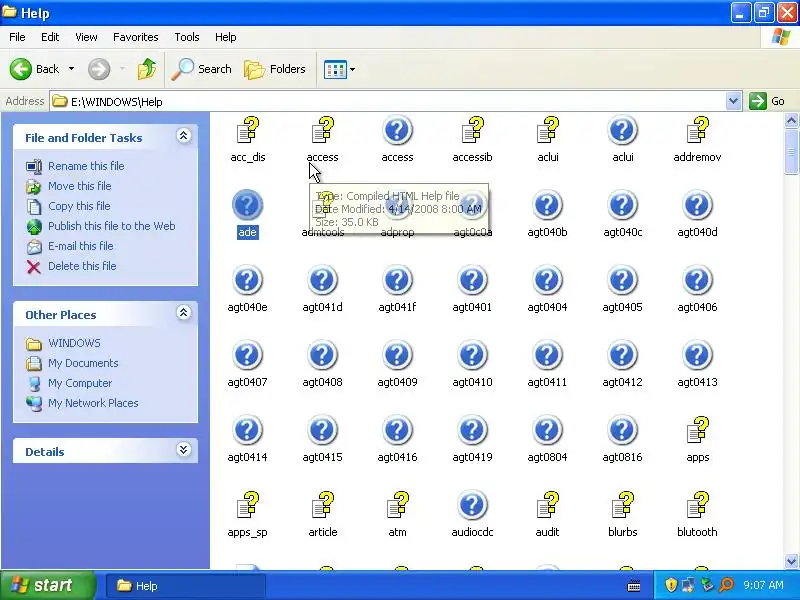Click Delete this file link
Screen dimensions: 800x600
click(x=82, y=266)
